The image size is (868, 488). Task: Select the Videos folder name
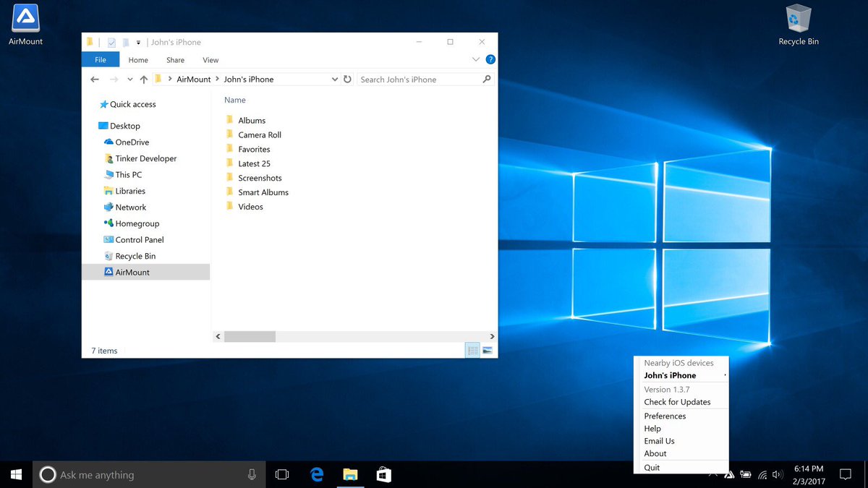251,207
